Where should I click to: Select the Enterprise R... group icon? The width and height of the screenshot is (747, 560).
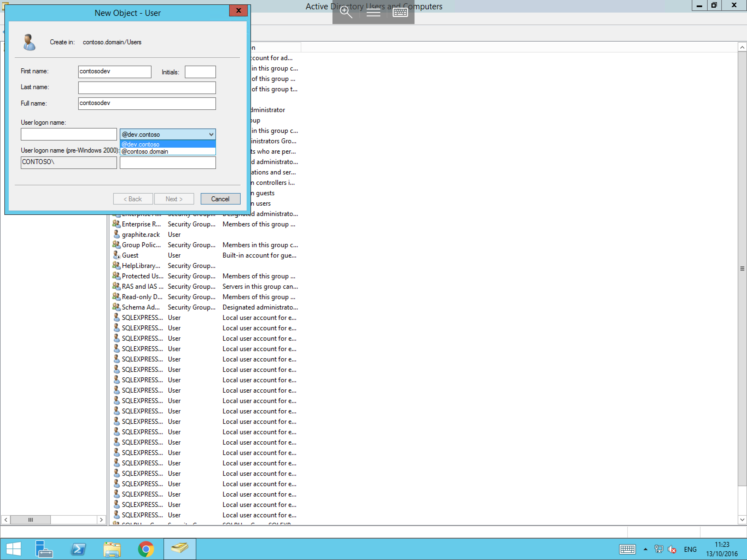116,224
